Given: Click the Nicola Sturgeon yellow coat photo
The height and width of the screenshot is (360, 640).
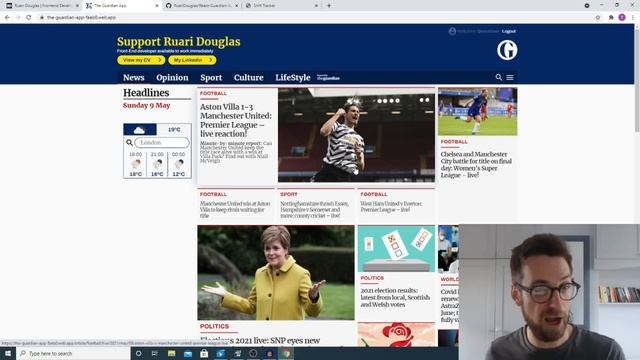Looking at the screenshot, I should click(276, 273).
